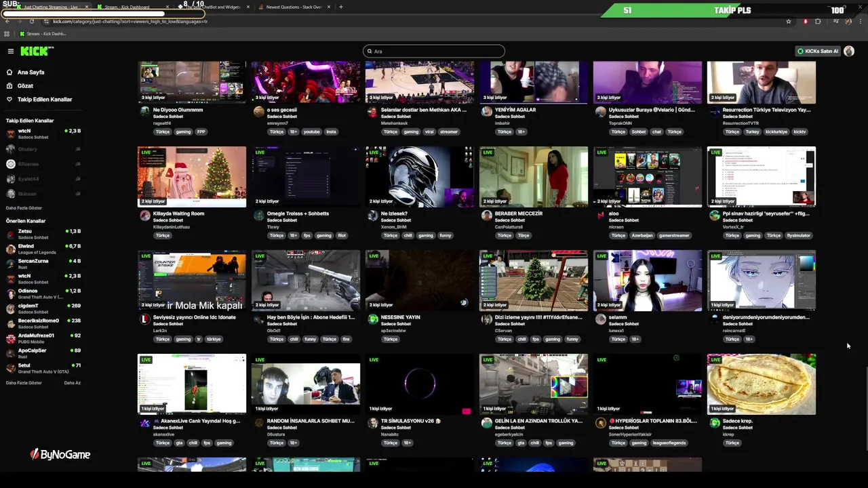868x488 pixels.
Task: Select the flysimulator tag under Ppl sinav
Action: pyautogui.click(x=798, y=235)
